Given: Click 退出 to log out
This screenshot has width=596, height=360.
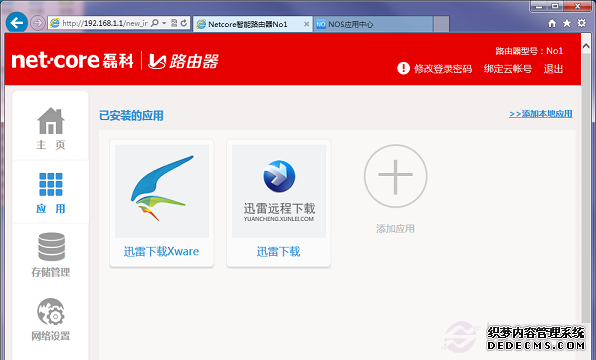Looking at the screenshot, I should tap(553, 69).
